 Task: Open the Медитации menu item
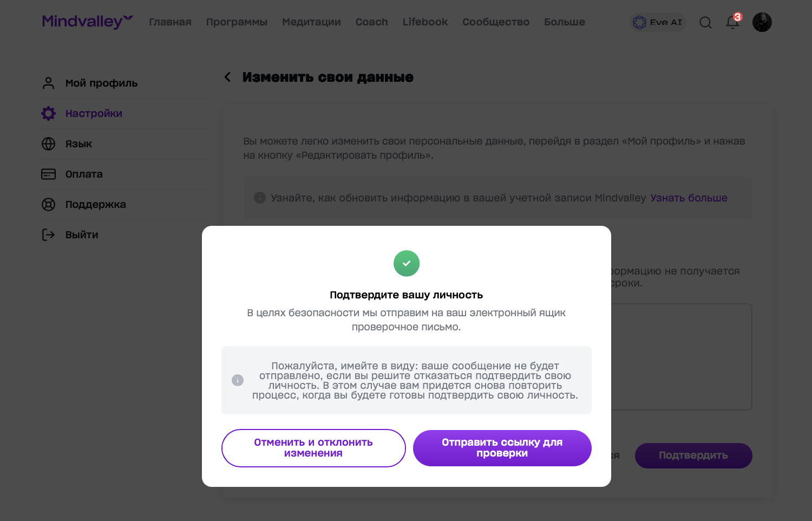coord(311,22)
